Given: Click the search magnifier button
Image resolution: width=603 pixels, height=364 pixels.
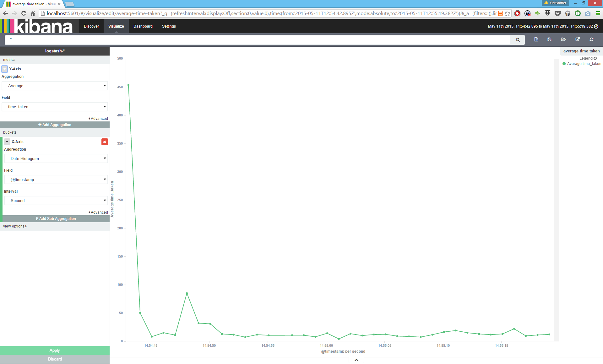Looking at the screenshot, I should tap(518, 40).
